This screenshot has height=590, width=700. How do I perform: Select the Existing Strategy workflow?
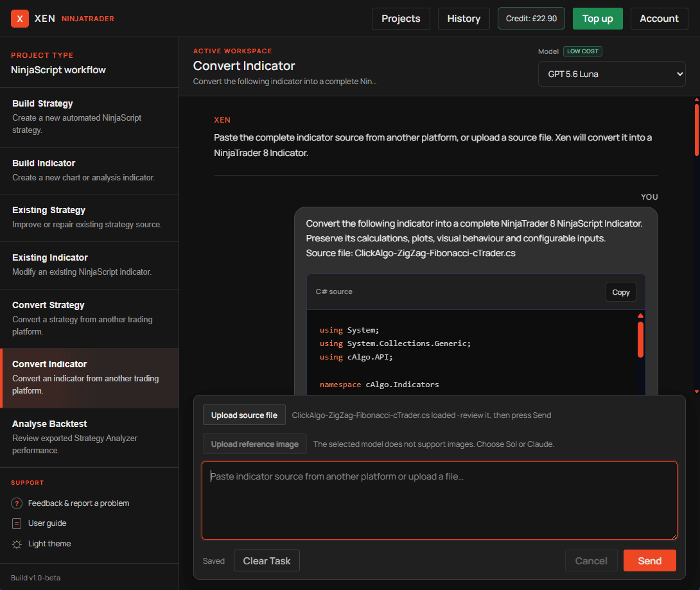click(x=89, y=218)
